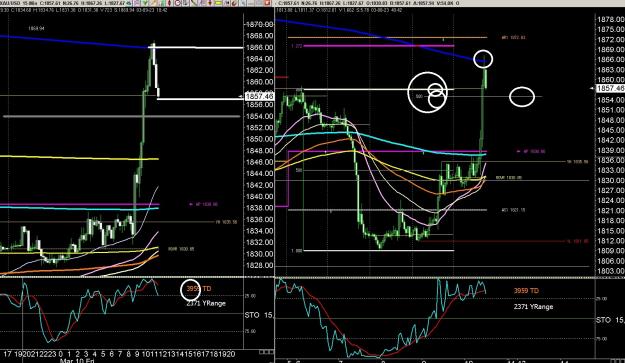Click the green arrow icon in the top toolbar

coord(145,3)
